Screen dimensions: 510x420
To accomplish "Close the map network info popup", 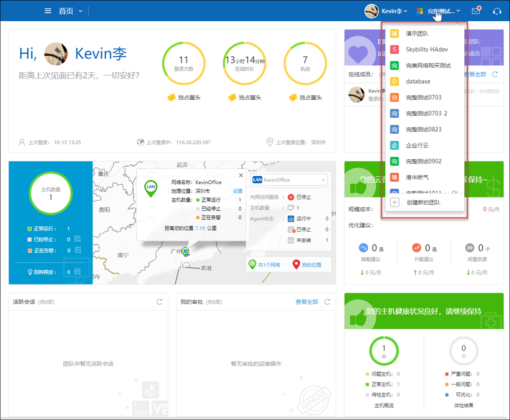I will pos(241,175).
